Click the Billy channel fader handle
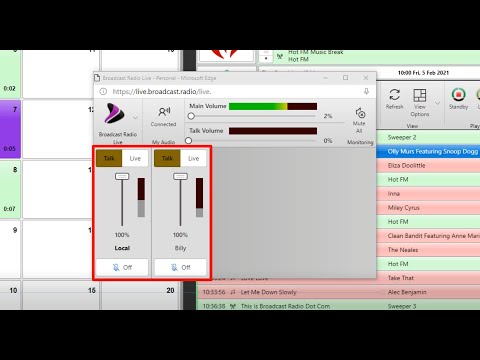 click(x=180, y=176)
